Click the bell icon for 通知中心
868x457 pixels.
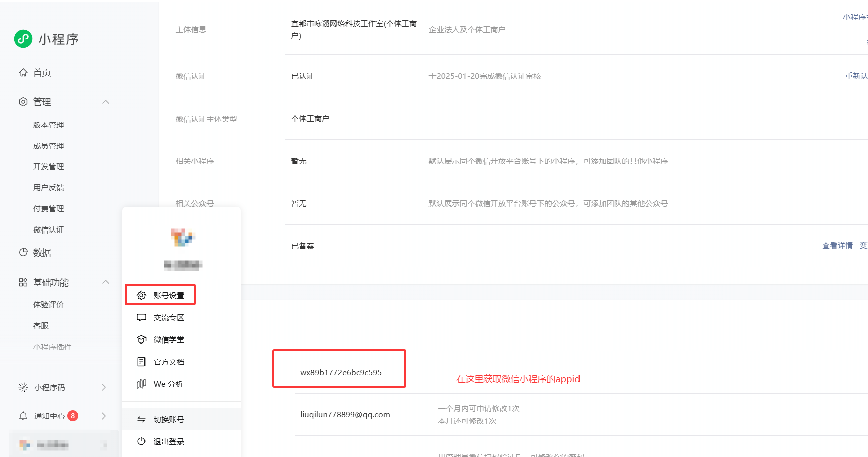[x=23, y=416]
